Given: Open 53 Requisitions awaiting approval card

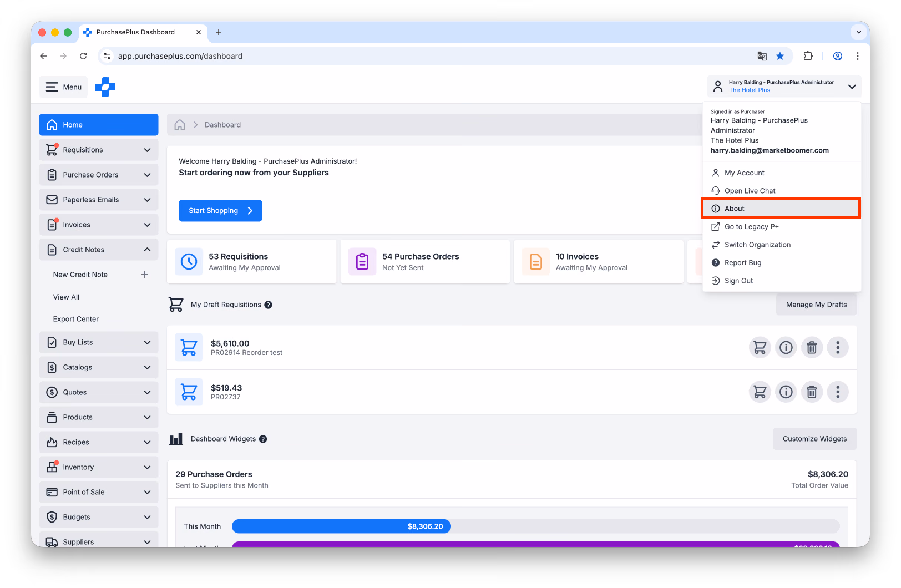Looking at the screenshot, I should pyautogui.click(x=252, y=262).
